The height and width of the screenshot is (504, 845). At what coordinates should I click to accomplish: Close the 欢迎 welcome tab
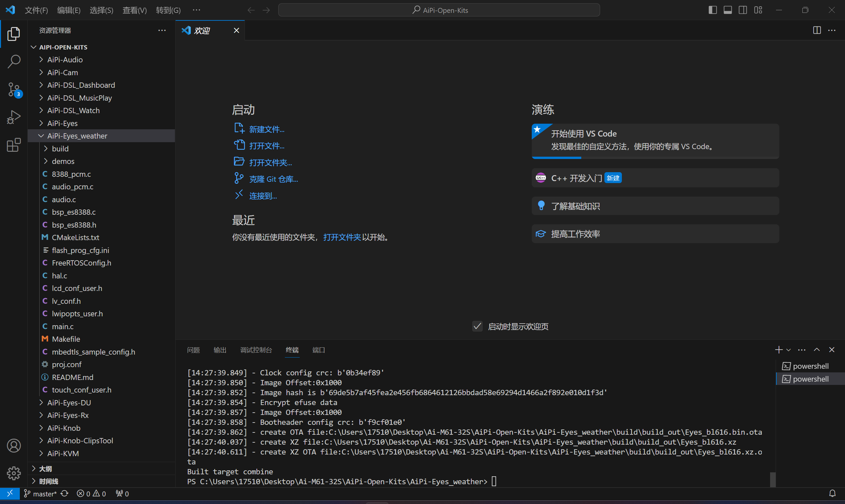(x=236, y=30)
